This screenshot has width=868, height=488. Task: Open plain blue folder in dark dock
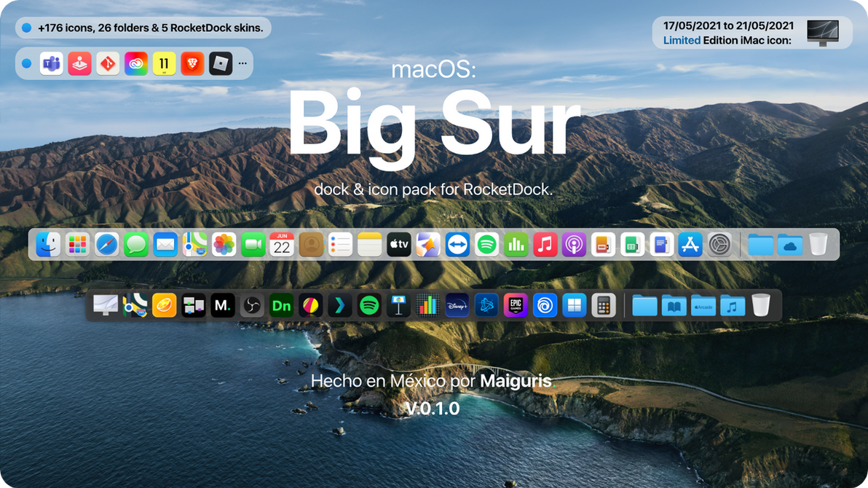(644, 305)
